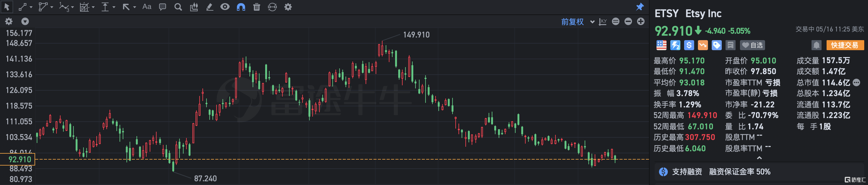Open the wave line tool dropdown arrow
The height and width of the screenshot is (185, 868).
(x=72, y=7)
